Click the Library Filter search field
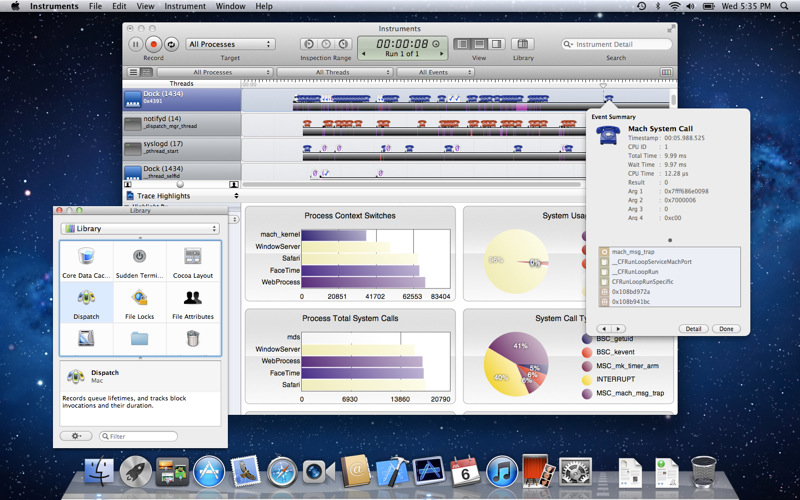 [x=138, y=436]
